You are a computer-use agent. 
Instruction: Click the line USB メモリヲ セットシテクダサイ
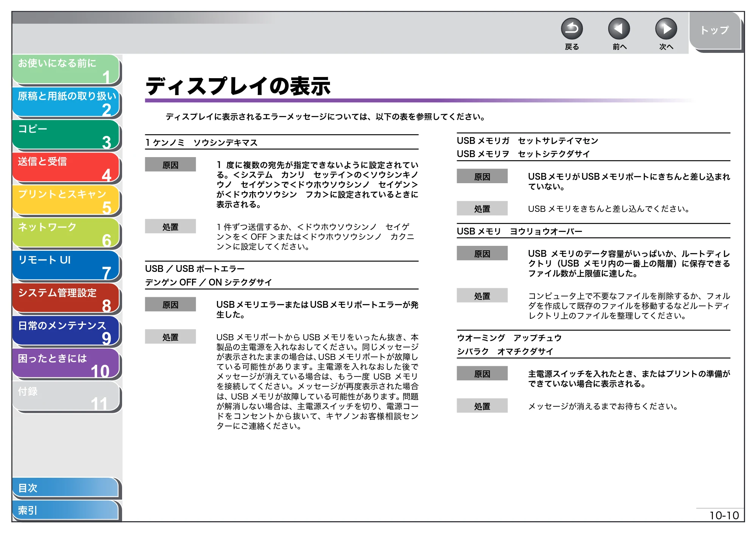tap(523, 154)
